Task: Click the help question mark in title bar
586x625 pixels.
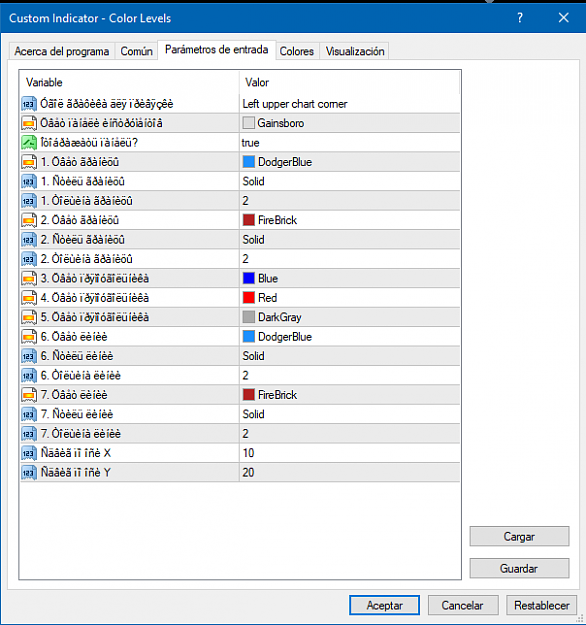Action: coord(520,18)
